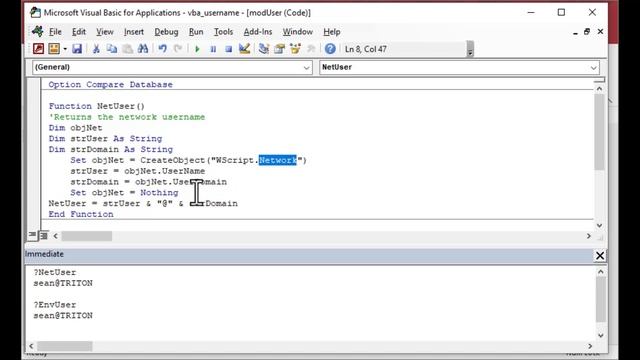
Task: Click the Access icon left of the File menu
Action: click(38, 31)
